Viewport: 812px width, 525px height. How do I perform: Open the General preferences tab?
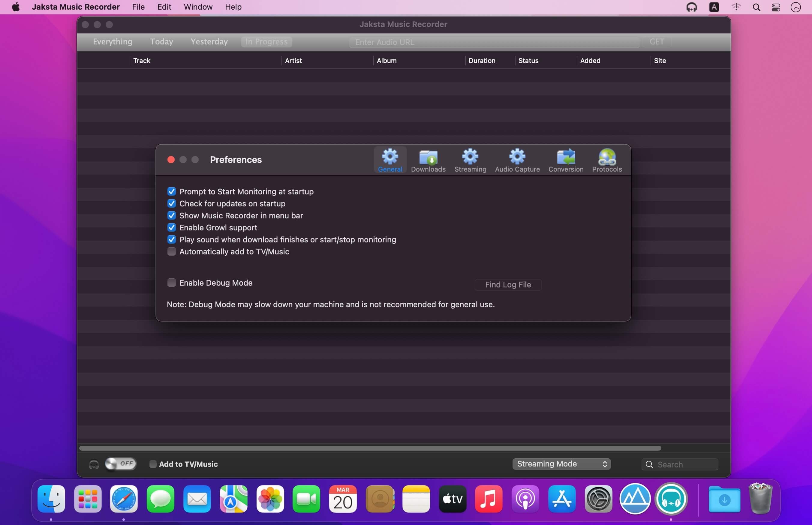point(390,160)
